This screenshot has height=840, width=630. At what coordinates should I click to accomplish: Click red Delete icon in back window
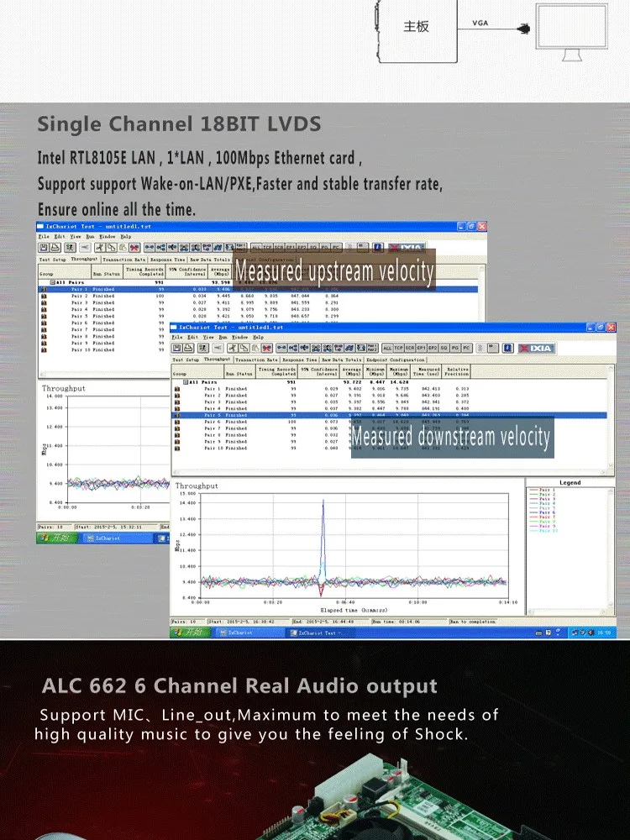coord(134,247)
